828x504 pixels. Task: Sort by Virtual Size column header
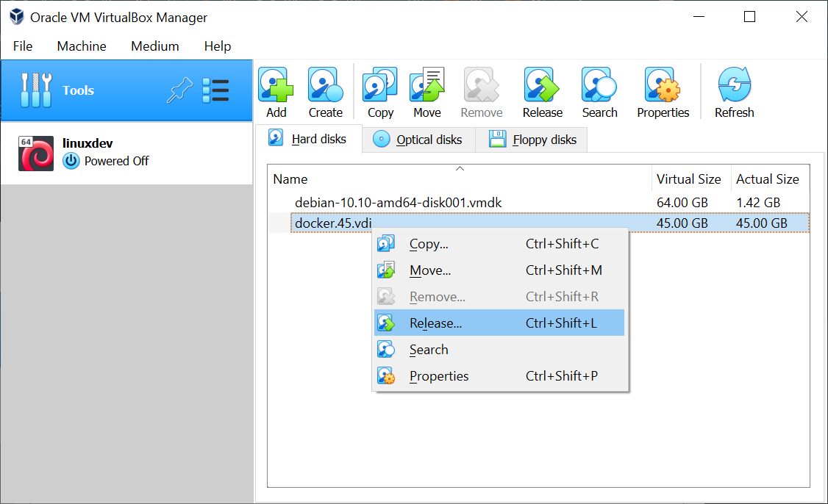(x=690, y=179)
